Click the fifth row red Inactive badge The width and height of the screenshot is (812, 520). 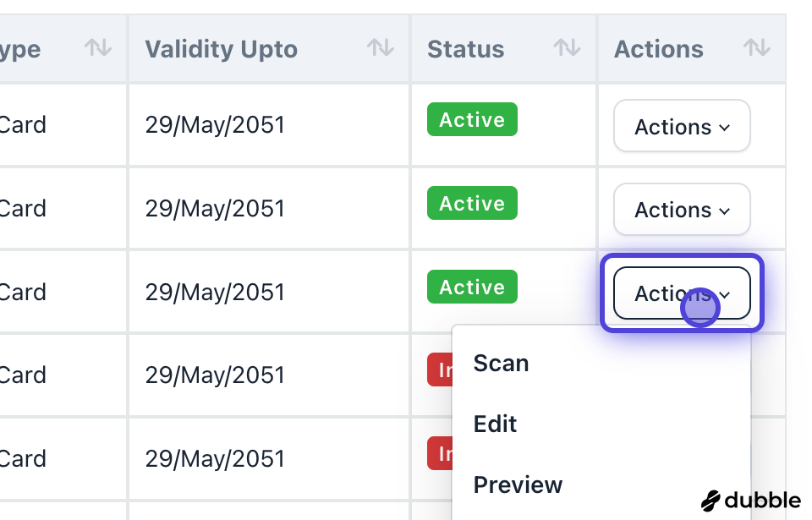(x=441, y=454)
